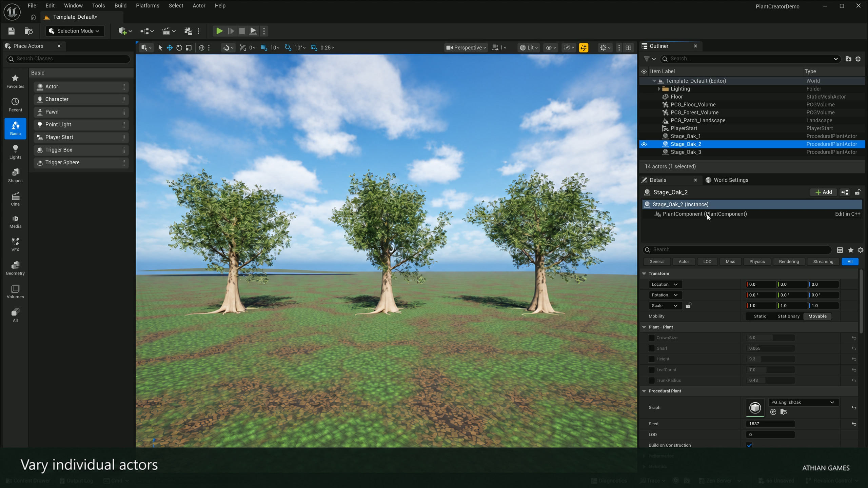This screenshot has height=488, width=868.
Task: Toggle visibility eye for Stage_Oak_2
Action: click(644, 144)
